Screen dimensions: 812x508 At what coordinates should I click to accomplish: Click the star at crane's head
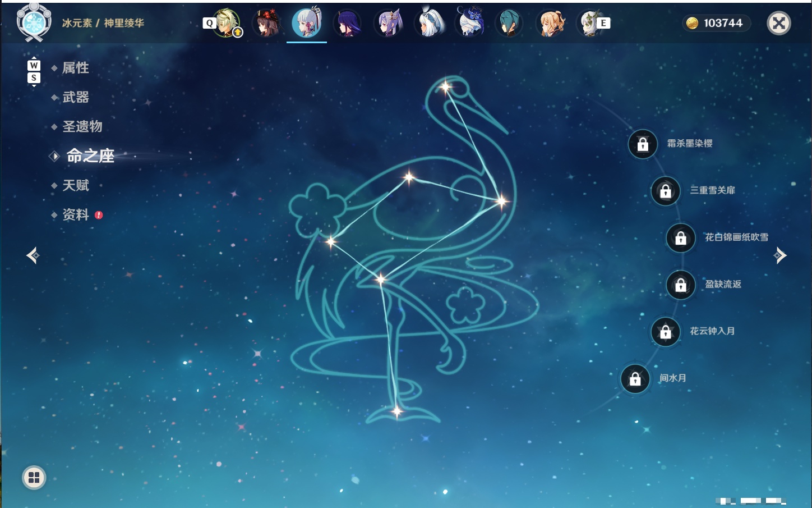(446, 87)
